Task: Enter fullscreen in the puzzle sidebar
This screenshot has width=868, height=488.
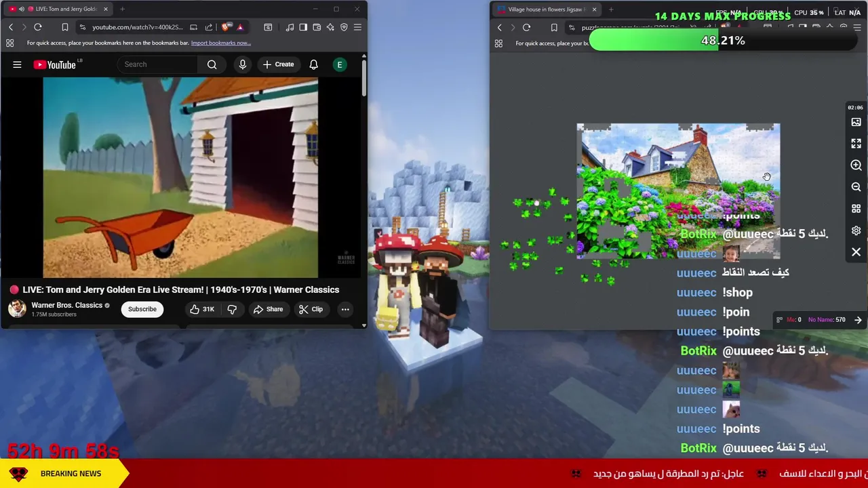Action: [856, 144]
